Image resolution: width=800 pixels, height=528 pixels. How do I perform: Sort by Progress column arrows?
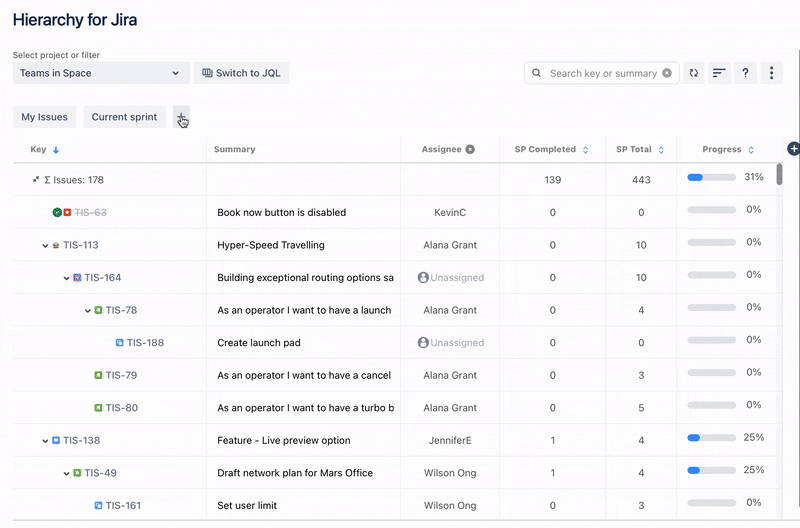click(x=751, y=149)
